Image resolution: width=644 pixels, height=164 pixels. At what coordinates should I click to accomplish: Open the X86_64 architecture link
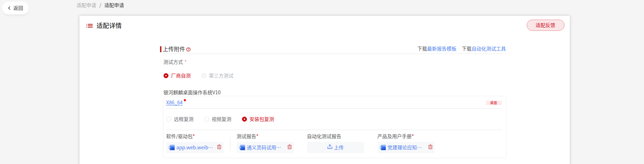pyautogui.click(x=174, y=103)
